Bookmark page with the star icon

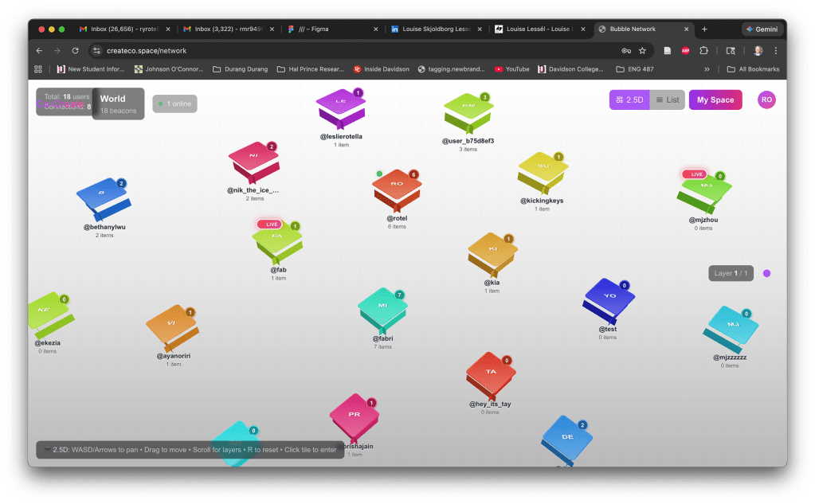pos(642,50)
